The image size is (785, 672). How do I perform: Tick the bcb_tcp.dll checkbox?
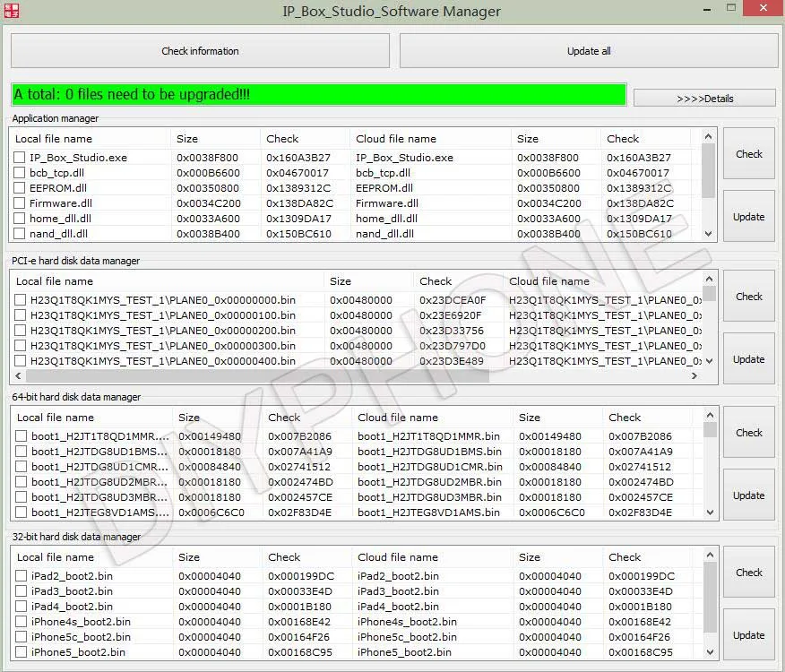coord(20,173)
